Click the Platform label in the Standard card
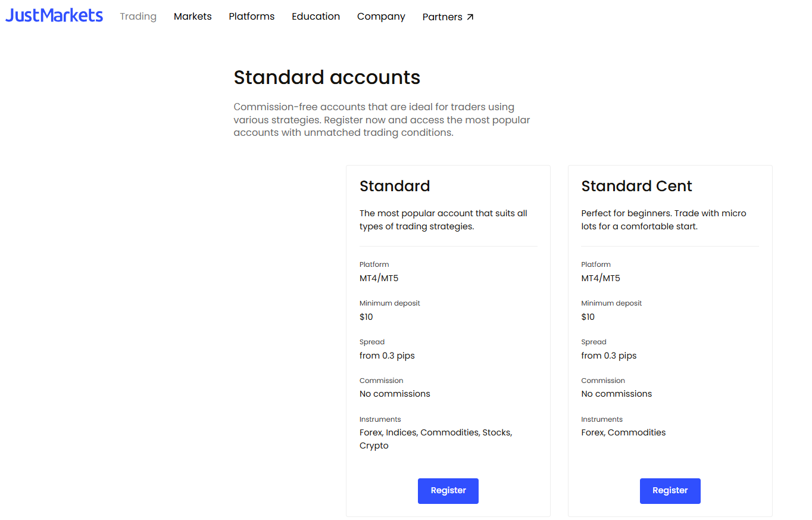The width and height of the screenshot is (812, 520). click(x=374, y=264)
